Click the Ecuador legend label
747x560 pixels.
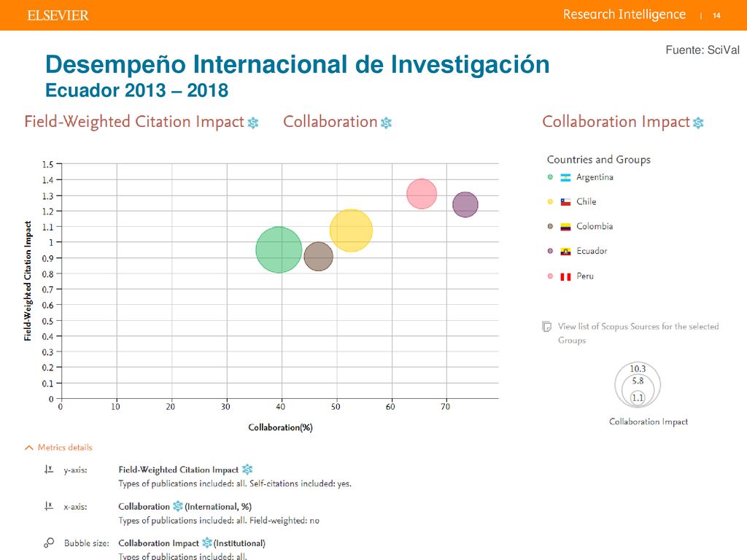click(592, 251)
